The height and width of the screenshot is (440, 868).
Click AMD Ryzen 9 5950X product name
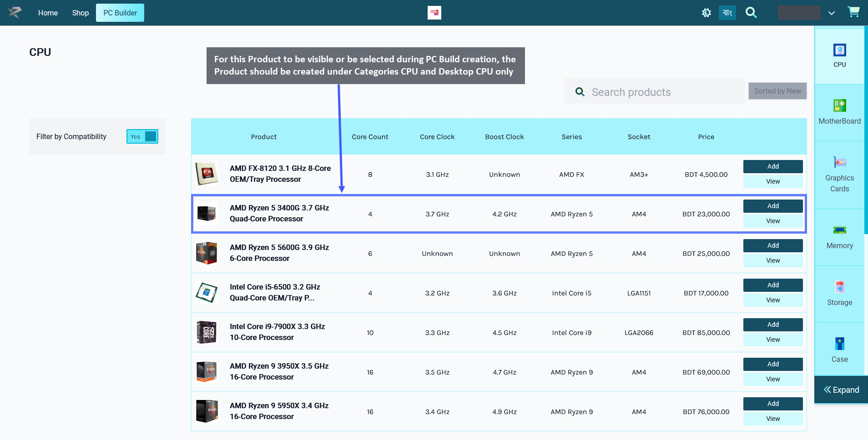tap(279, 411)
